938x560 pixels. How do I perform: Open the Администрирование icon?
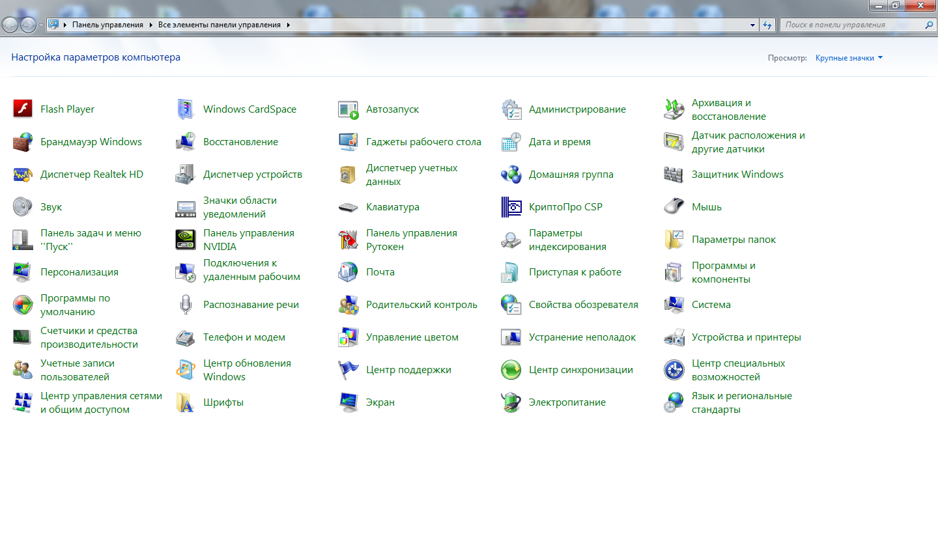[x=511, y=109]
